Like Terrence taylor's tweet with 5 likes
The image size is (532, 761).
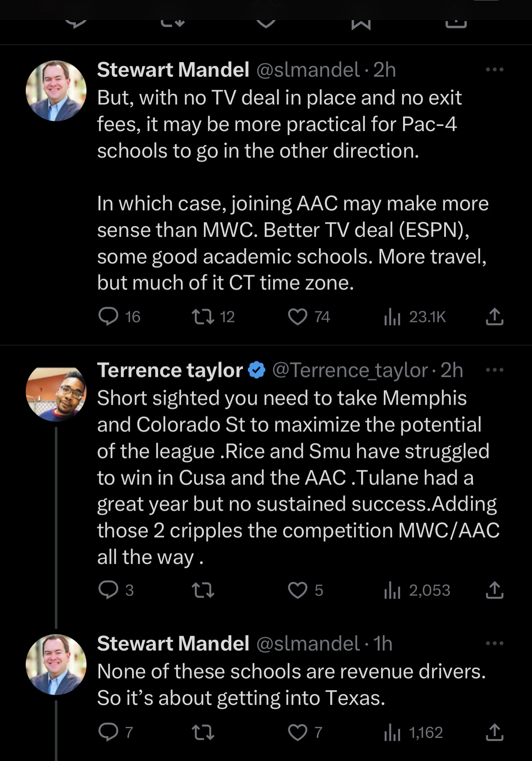point(297,590)
